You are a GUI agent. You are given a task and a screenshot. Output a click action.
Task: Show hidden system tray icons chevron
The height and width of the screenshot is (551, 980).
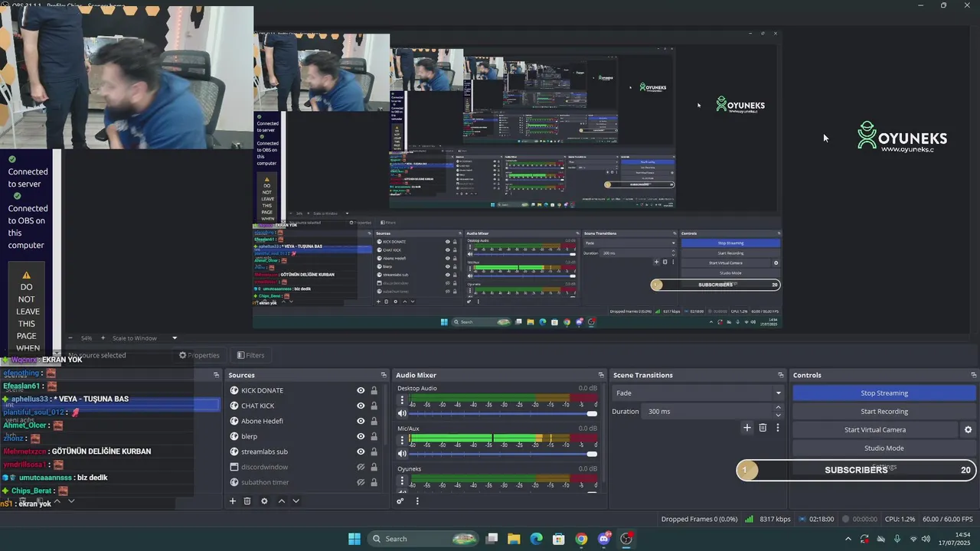click(848, 539)
